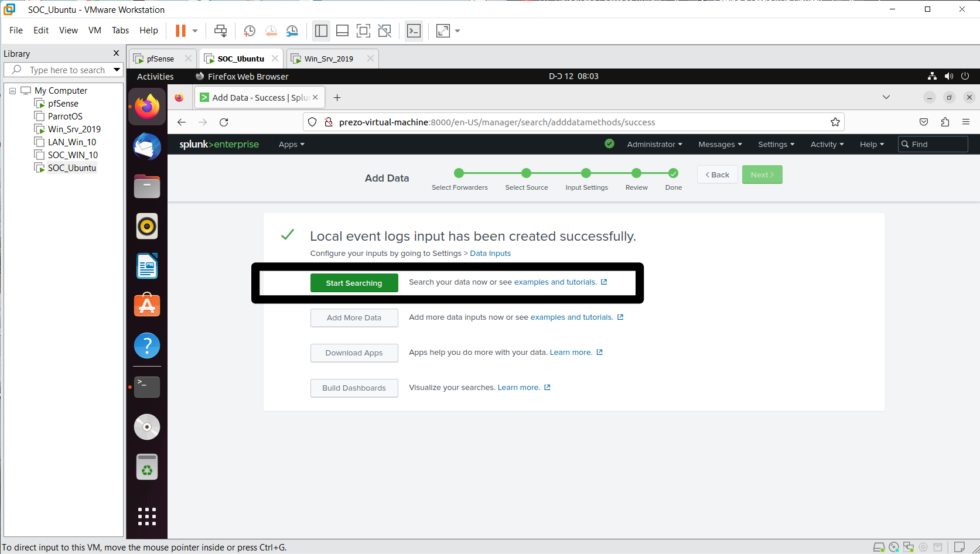Open Rhythmbox from the dock

click(147, 226)
